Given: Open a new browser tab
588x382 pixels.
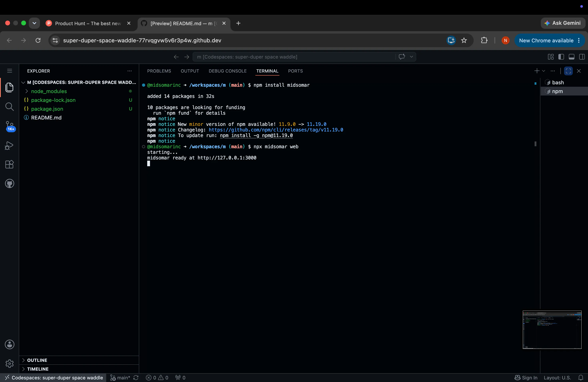Looking at the screenshot, I should click(x=238, y=23).
